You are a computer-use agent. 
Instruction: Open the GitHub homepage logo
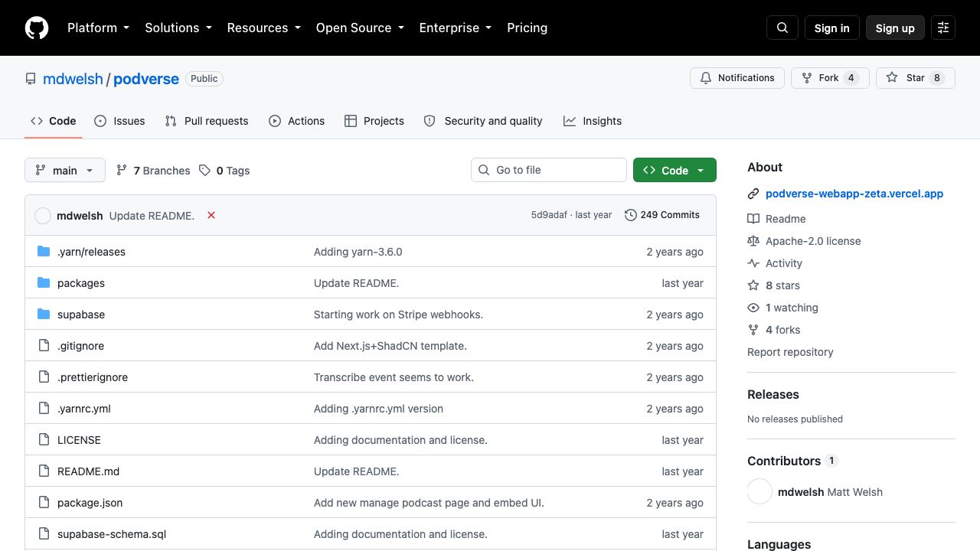[x=37, y=28]
